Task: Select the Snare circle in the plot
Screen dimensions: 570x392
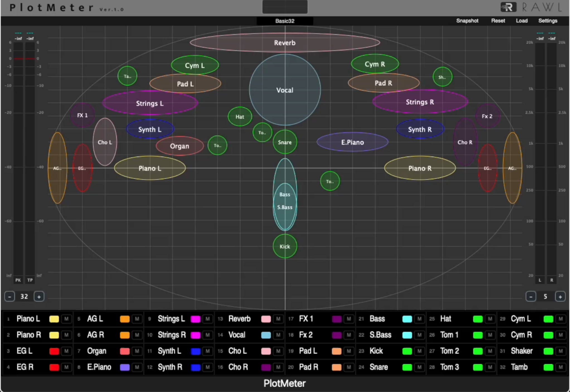Action: [285, 142]
